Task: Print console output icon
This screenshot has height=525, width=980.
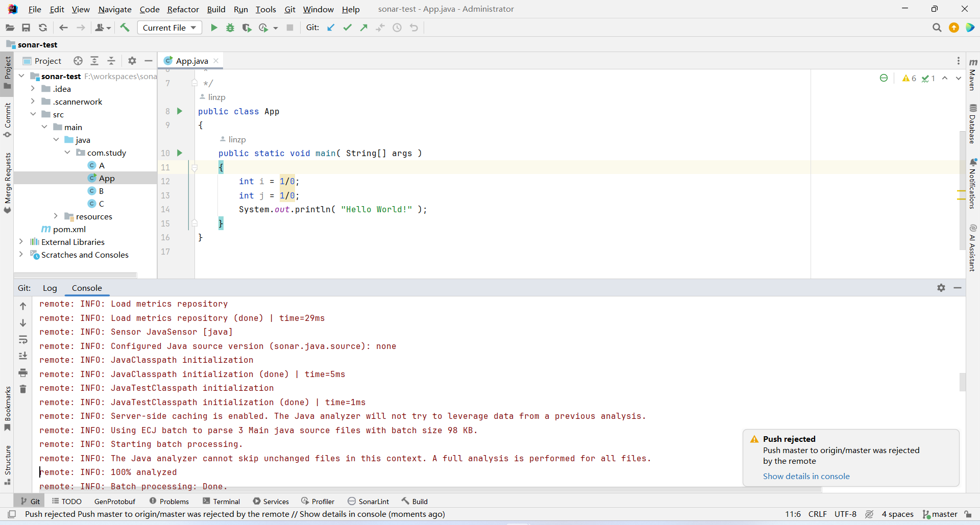Action: [23, 373]
